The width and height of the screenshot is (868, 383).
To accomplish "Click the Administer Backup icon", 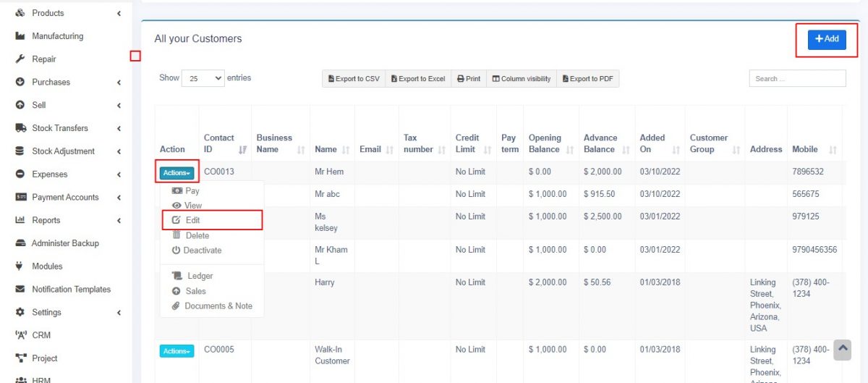I will (x=20, y=243).
